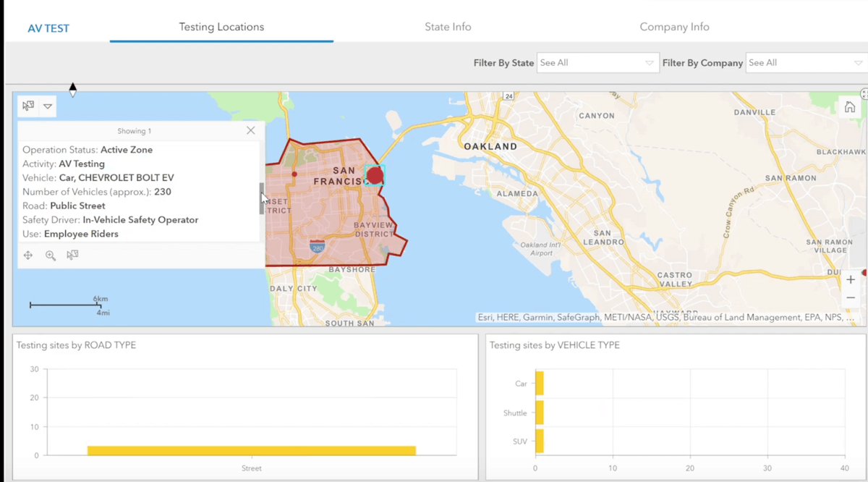
Task: Click the pan icon in the popup footer
Action: pyautogui.click(x=28, y=255)
